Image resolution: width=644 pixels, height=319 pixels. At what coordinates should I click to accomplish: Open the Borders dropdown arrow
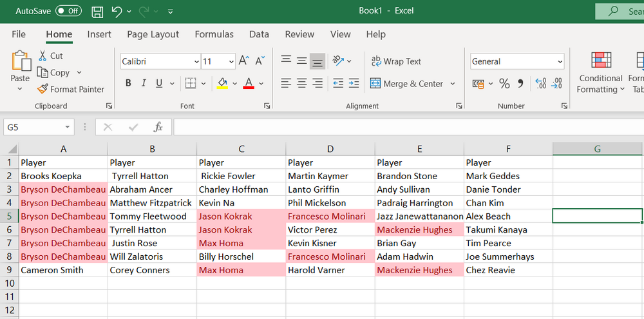coord(204,83)
